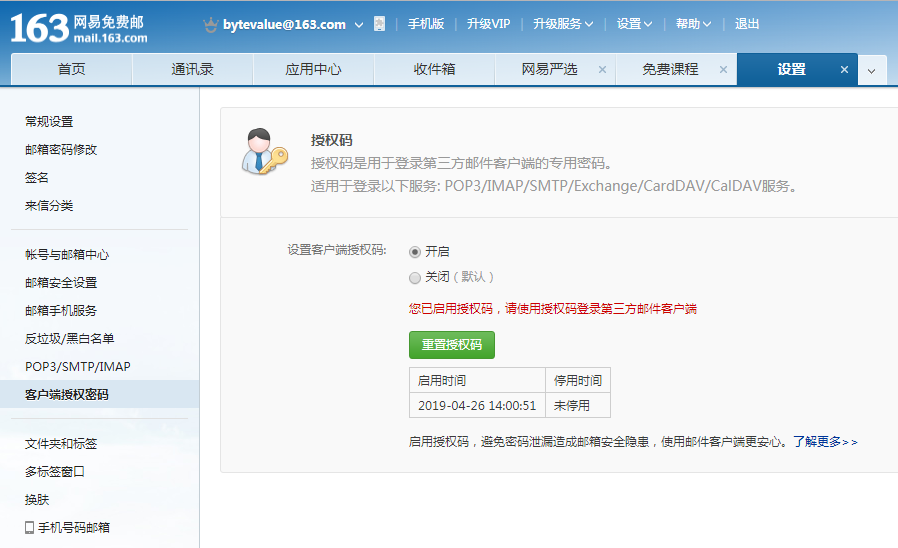Select the 开启 radio option
The image size is (898, 548).
(x=415, y=252)
